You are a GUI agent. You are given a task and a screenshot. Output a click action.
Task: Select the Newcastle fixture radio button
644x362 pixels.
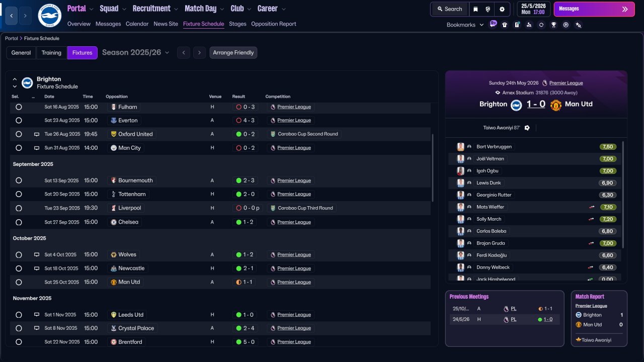point(19,268)
